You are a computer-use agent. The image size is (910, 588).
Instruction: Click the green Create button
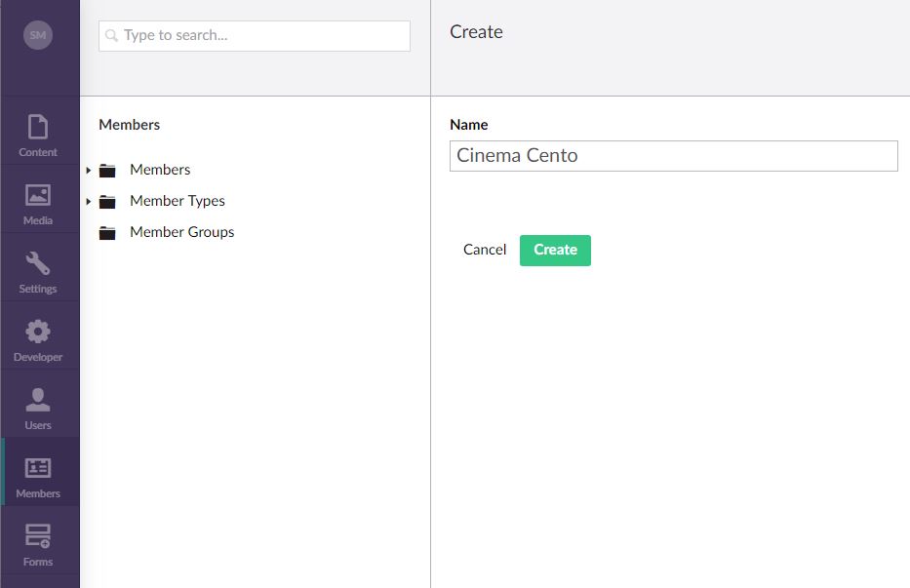555,251
